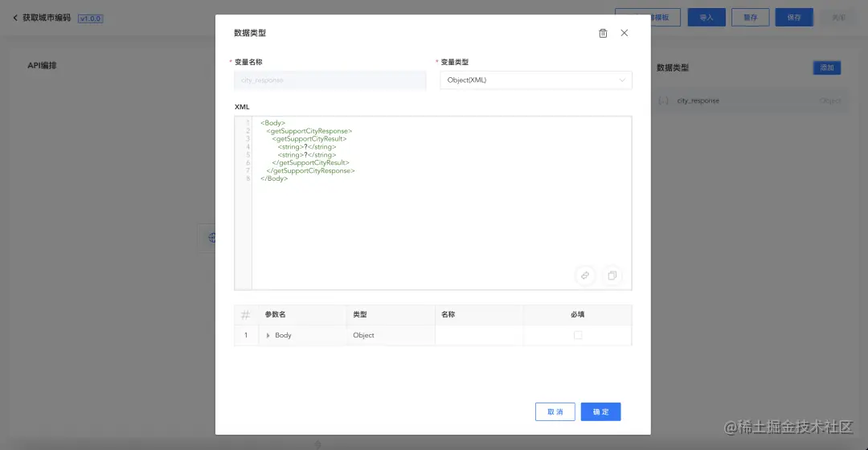The image size is (868, 450).
Task: Click the 必填 column header
Action: coord(577,314)
